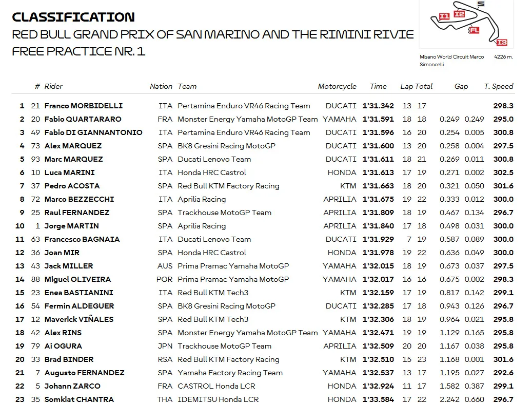
Task: Click the Motorcycle column header
Action: 337,86
